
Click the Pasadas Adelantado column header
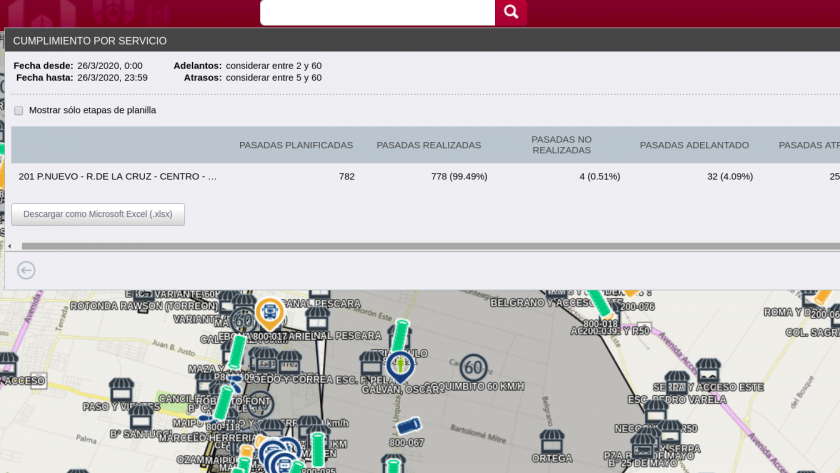[694, 145]
